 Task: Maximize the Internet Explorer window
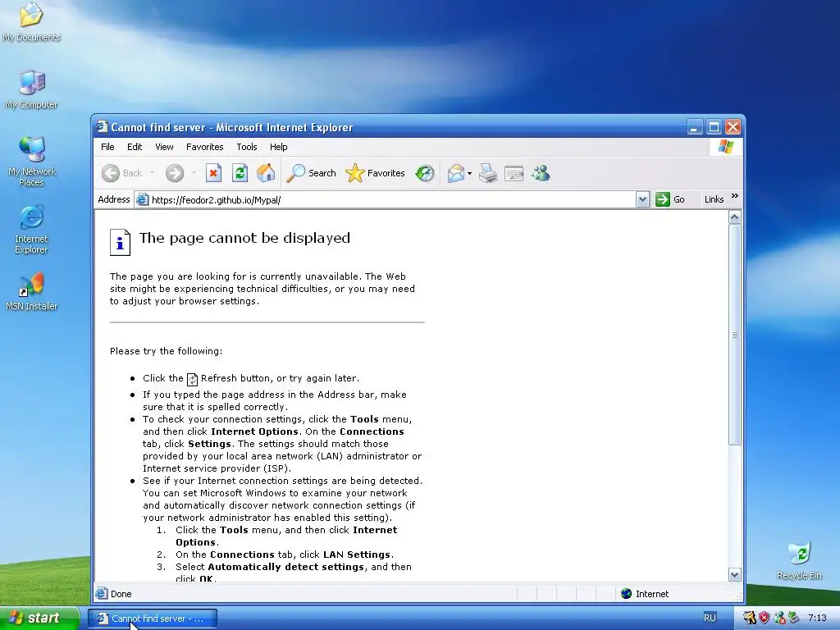click(x=714, y=127)
